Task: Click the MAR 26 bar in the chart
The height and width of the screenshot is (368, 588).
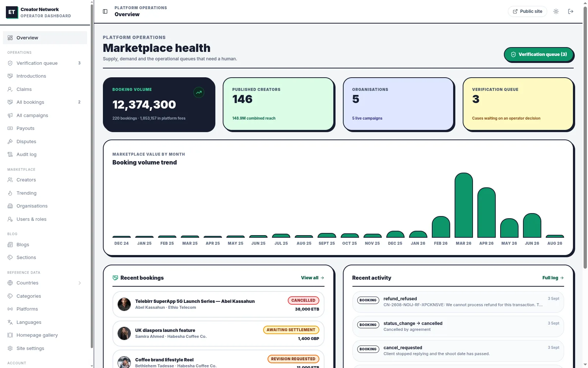Action: [x=464, y=205]
